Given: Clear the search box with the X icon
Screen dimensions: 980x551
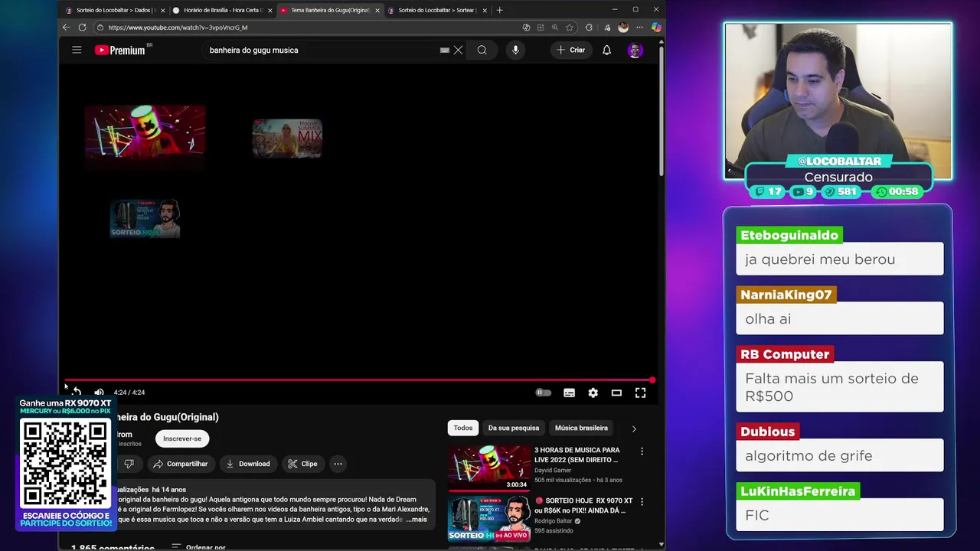Looking at the screenshot, I should 458,50.
